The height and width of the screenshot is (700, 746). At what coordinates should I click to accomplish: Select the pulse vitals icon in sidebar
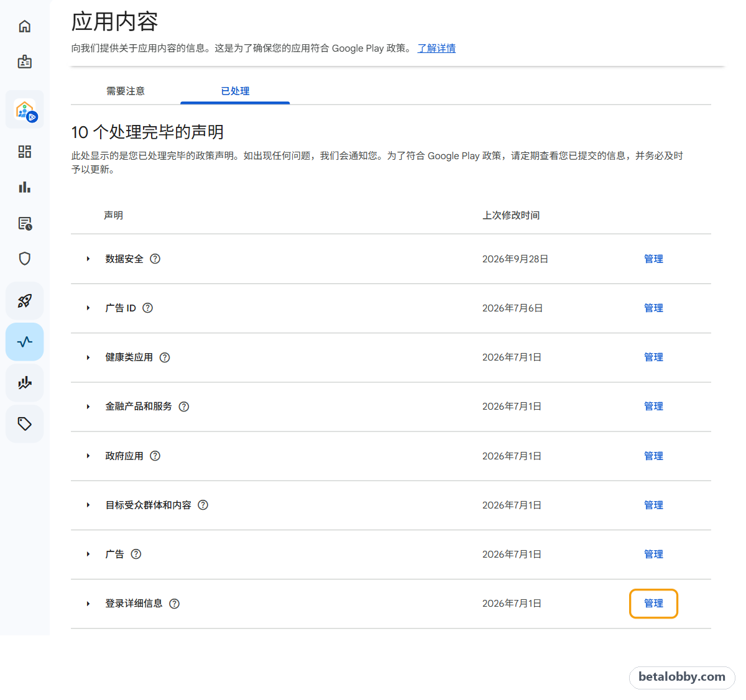point(25,342)
